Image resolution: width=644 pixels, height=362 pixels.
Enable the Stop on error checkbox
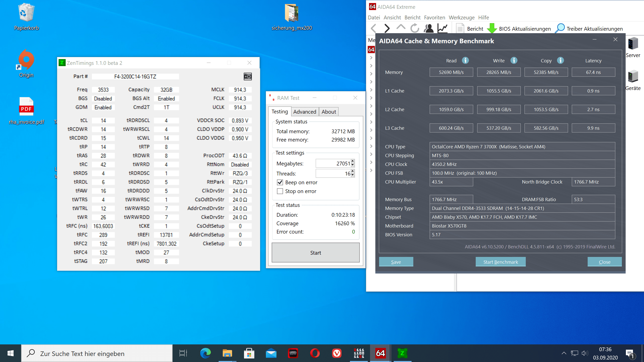point(280,191)
